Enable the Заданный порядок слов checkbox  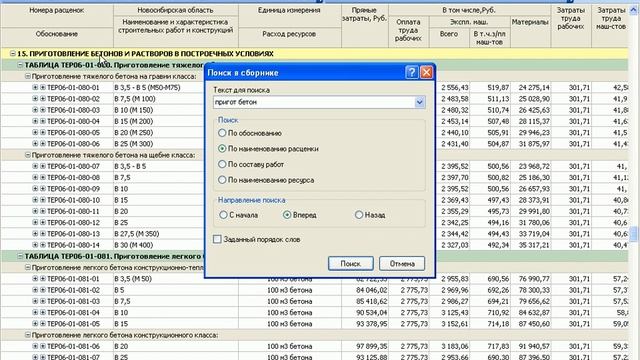pos(217,239)
